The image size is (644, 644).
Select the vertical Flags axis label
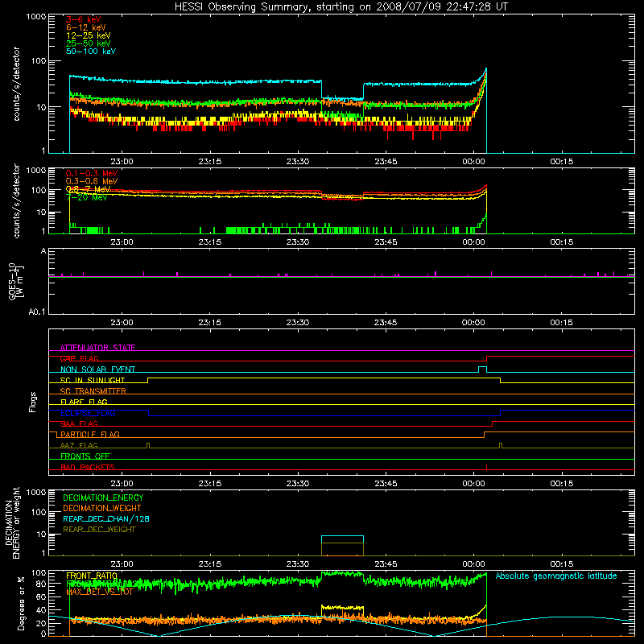tap(32, 402)
